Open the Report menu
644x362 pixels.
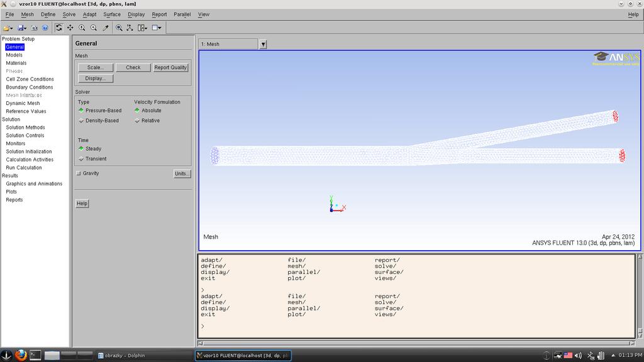[159, 14]
